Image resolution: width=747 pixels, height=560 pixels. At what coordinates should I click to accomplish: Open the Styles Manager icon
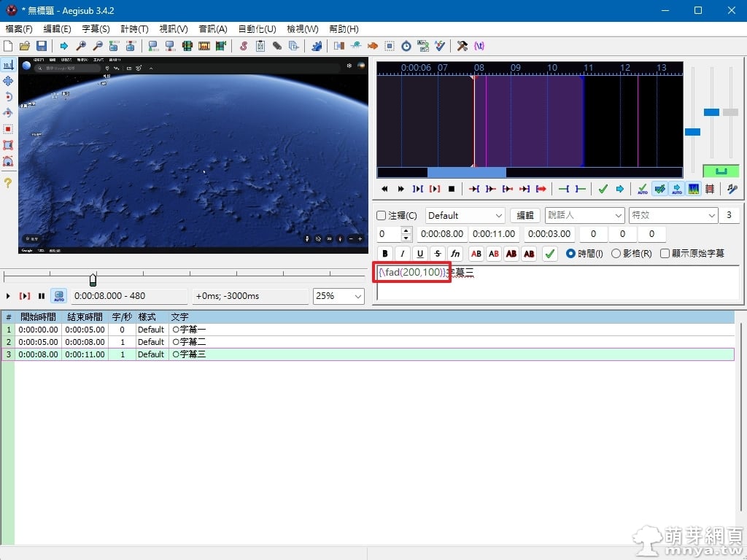[243, 46]
